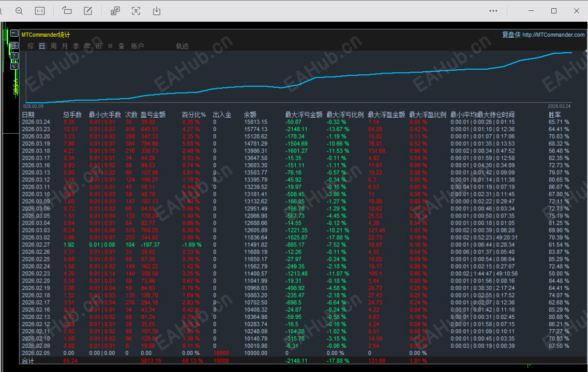Select the 日 daily statistics tab
588x372 pixels.
pos(42,46)
